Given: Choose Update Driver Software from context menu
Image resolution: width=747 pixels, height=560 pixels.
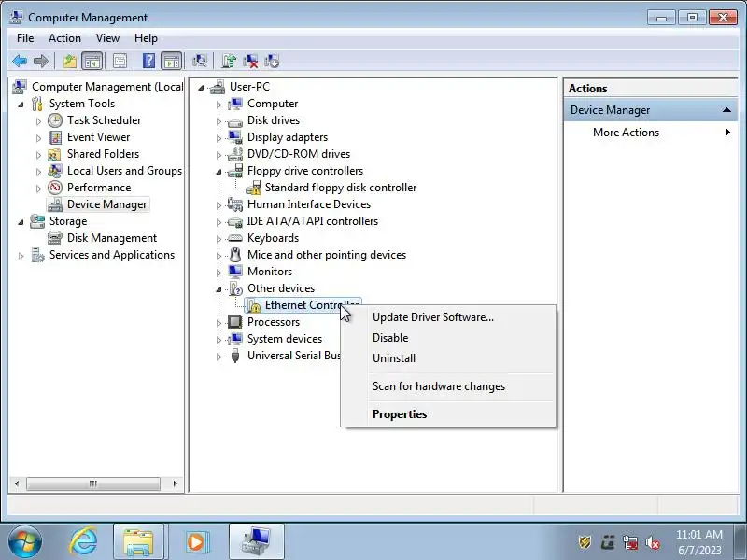Looking at the screenshot, I should [448, 317].
